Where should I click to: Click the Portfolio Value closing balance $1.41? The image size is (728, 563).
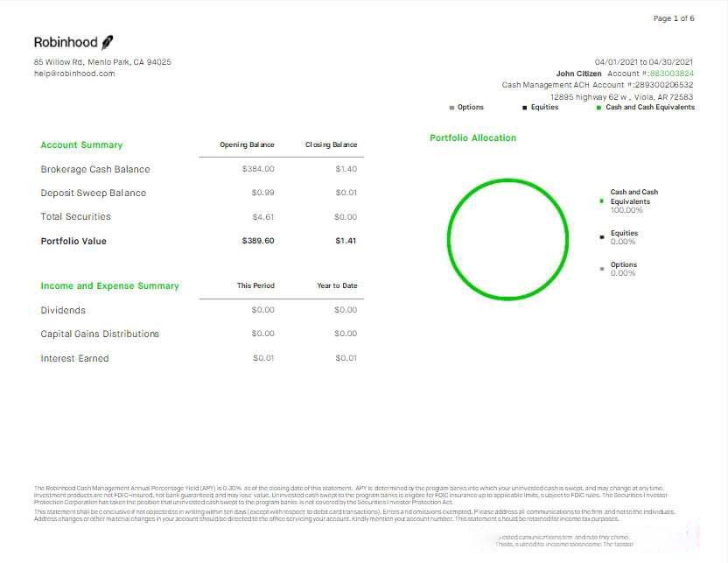click(x=346, y=241)
